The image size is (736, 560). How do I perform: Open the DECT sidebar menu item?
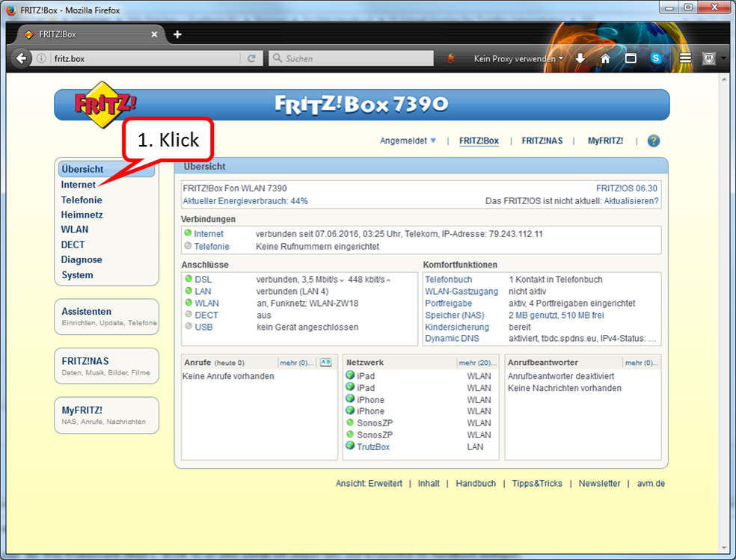click(x=73, y=244)
